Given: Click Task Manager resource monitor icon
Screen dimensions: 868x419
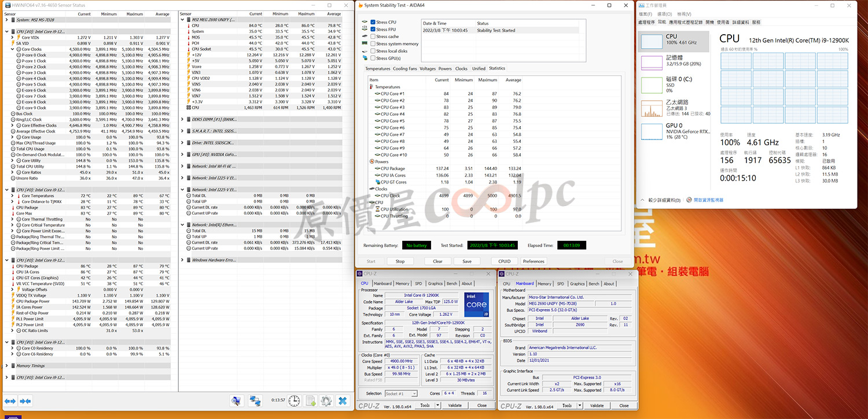Looking at the screenshot, I should [689, 200].
